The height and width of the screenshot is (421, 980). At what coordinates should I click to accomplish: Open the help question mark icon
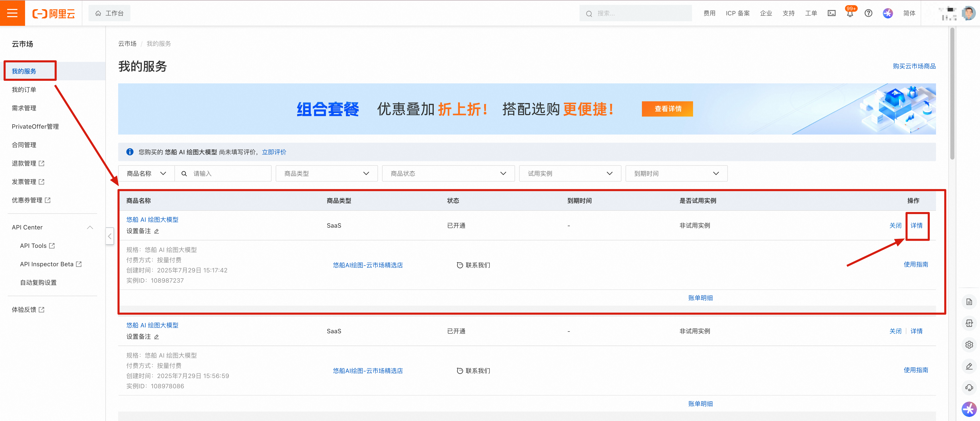coord(868,13)
